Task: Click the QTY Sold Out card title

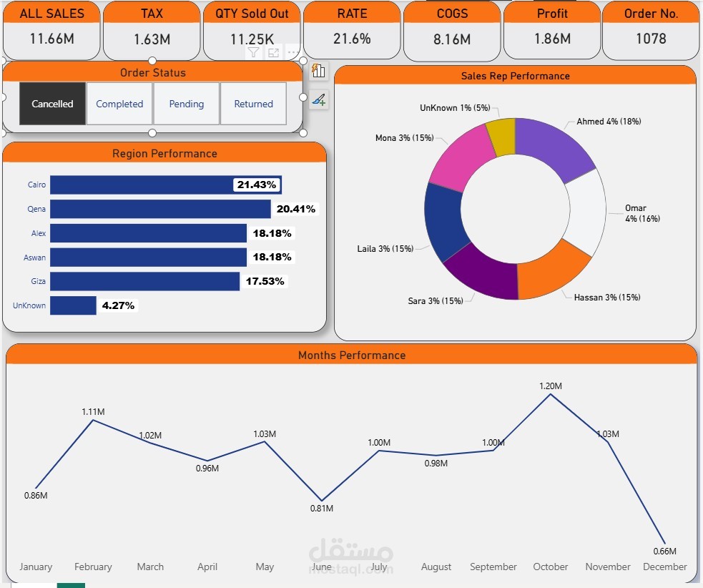Action: click(252, 14)
